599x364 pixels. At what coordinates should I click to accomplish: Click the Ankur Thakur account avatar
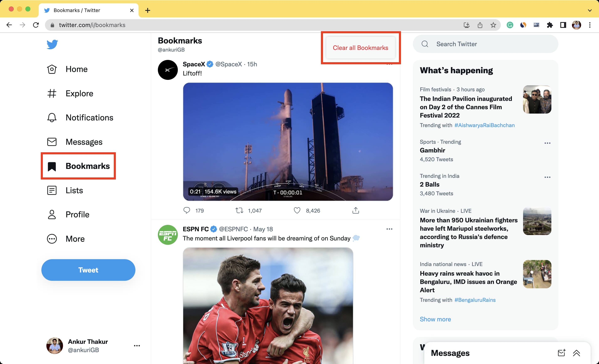tap(55, 345)
